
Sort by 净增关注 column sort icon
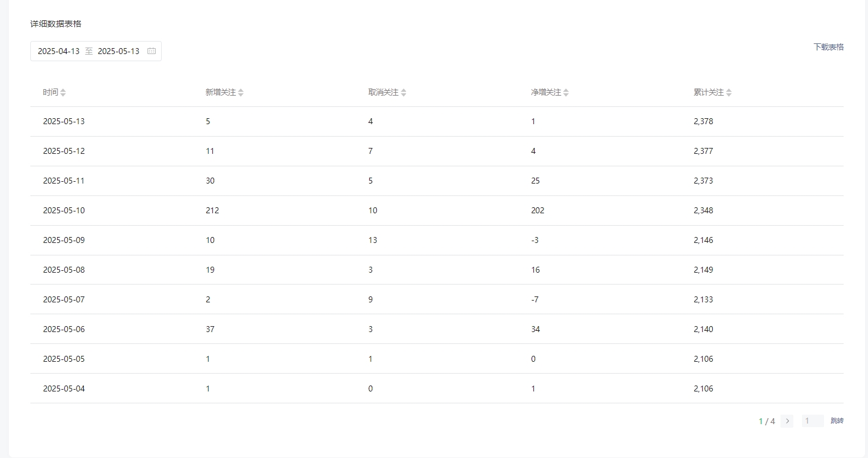(566, 93)
